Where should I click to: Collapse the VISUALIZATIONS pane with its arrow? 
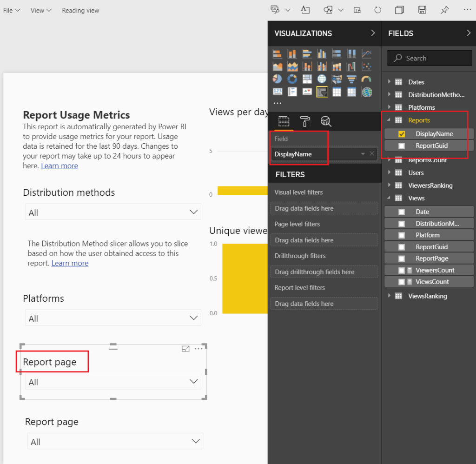pos(372,33)
